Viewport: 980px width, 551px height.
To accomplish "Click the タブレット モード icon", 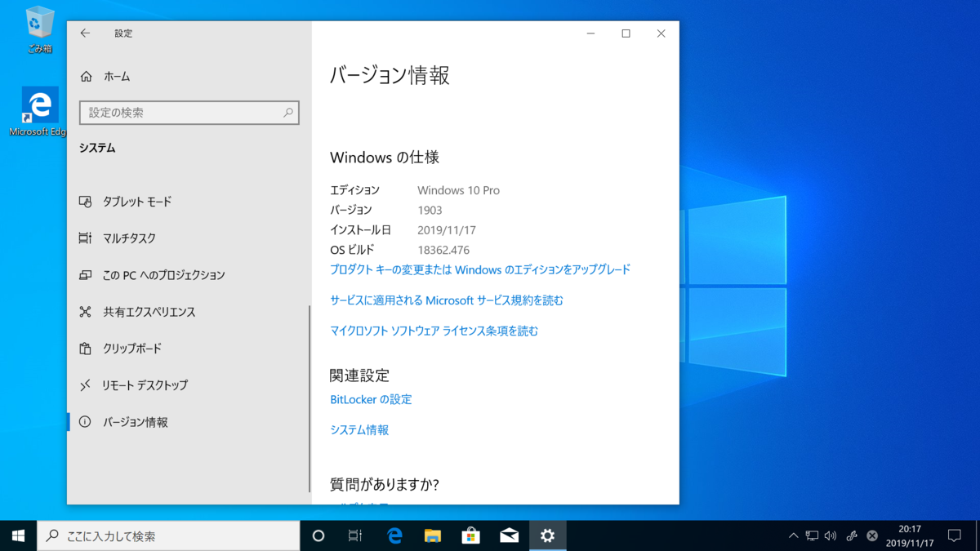I will click(85, 202).
